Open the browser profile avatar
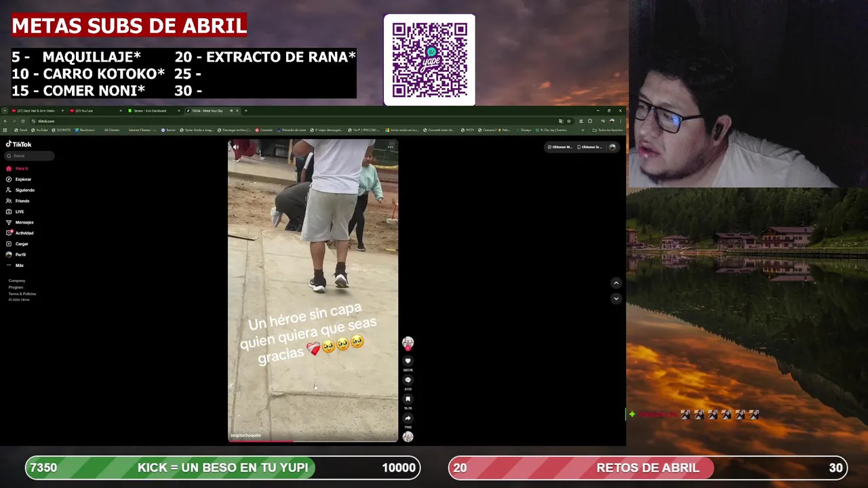Image resolution: width=868 pixels, height=488 pixels. click(x=612, y=121)
